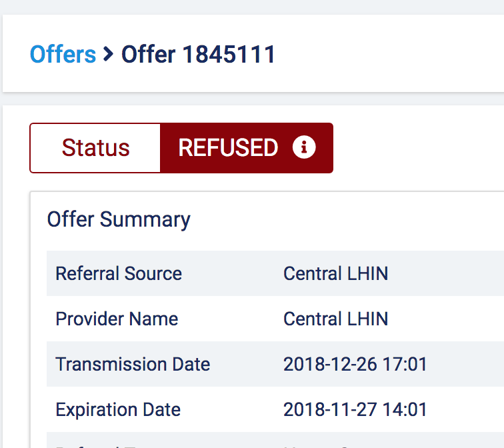Click the Transmission Date table row

[275, 364]
